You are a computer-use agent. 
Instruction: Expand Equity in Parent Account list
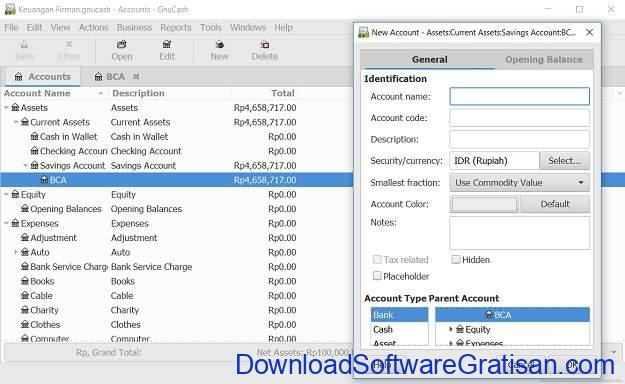click(x=451, y=329)
